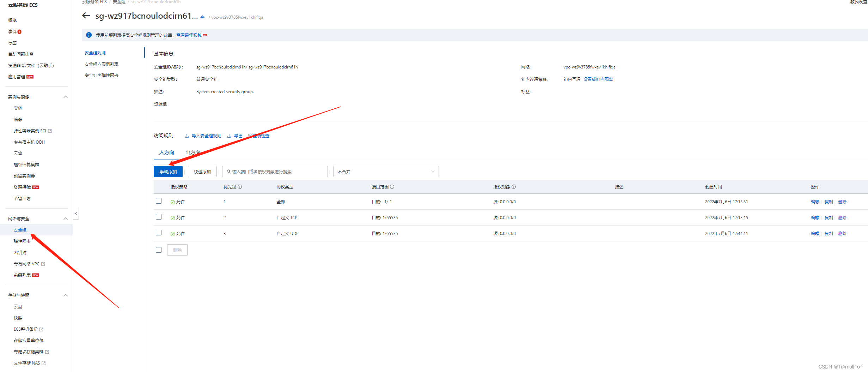Screen dimensions: 868x372
Task: Open 资源保障 in the sidebar
Action: pos(22,187)
